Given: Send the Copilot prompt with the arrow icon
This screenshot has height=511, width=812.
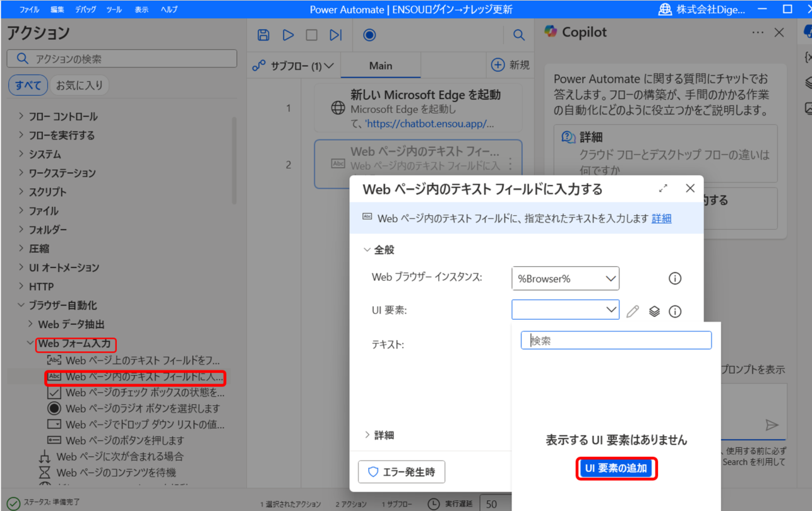Looking at the screenshot, I should coord(772,425).
